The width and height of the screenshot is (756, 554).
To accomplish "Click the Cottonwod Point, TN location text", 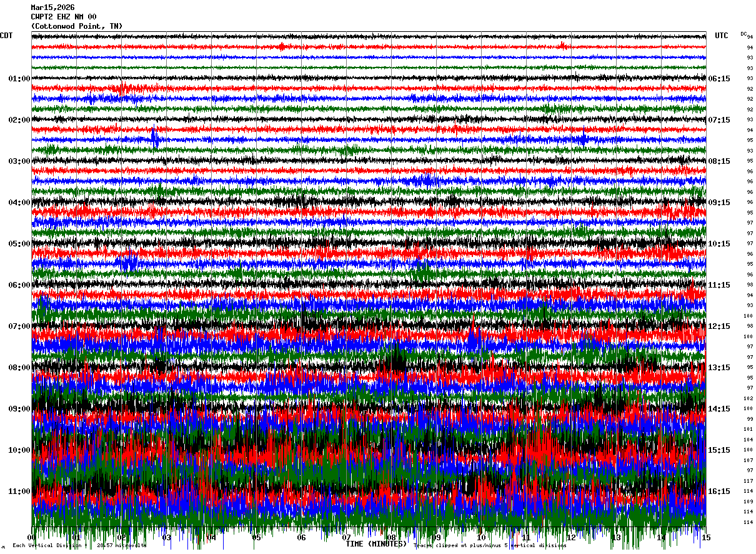I will 77,26.
